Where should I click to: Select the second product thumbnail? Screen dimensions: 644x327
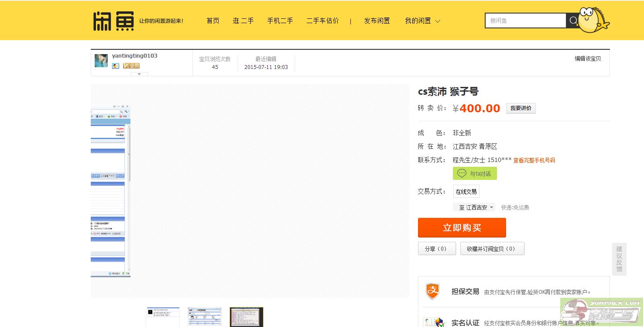pos(205,317)
